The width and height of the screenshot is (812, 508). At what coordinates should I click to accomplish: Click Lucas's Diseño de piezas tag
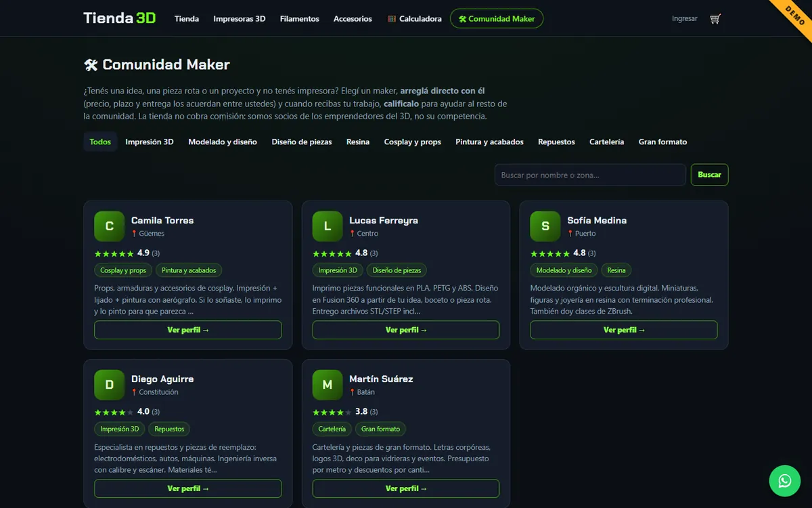point(397,270)
